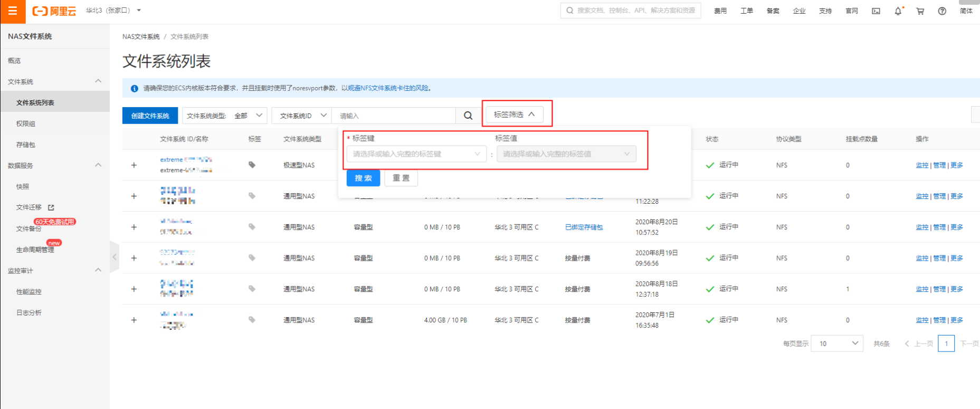
Task: Open the 标签值 select box
Action: [566, 154]
